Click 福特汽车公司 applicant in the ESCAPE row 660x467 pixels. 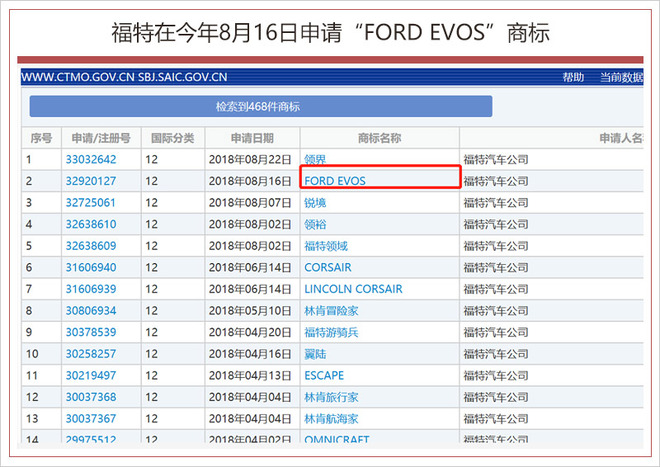[x=496, y=375]
